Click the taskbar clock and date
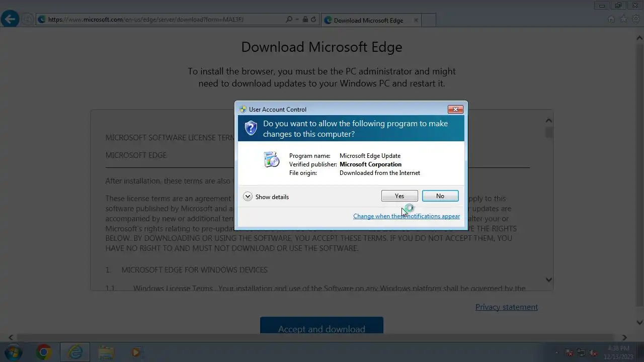This screenshot has height=362, width=644. coord(618,352)
